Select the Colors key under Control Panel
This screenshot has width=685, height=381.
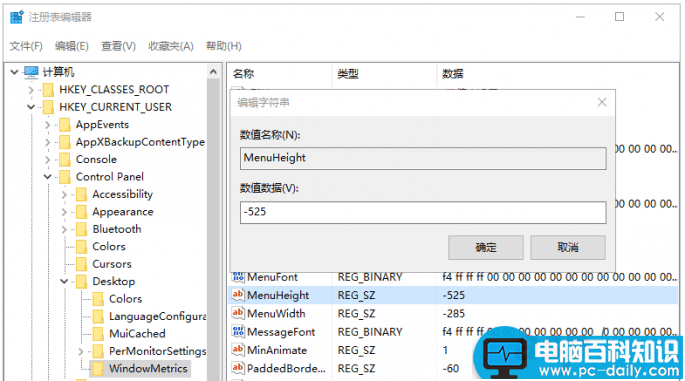(x=109, y=247)
